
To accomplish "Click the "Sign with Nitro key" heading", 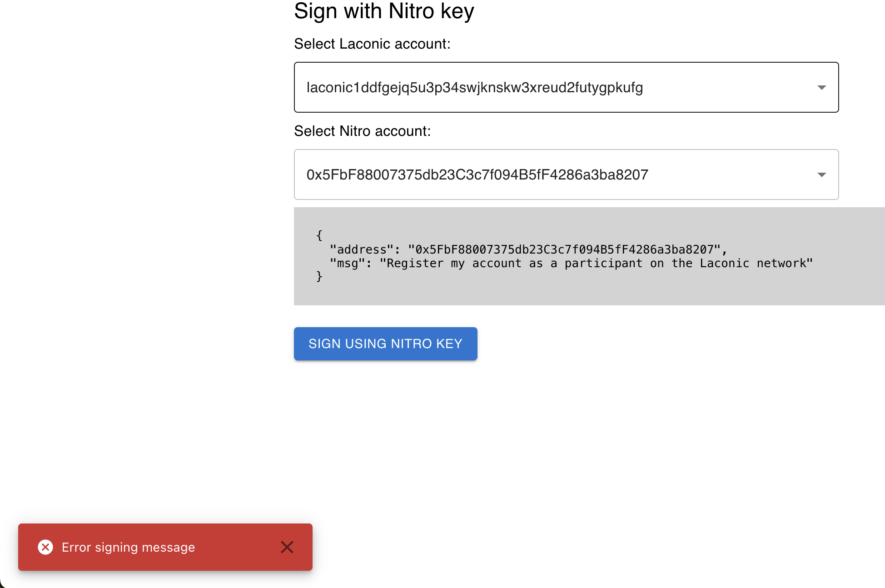I will click(x=384, y=11).
